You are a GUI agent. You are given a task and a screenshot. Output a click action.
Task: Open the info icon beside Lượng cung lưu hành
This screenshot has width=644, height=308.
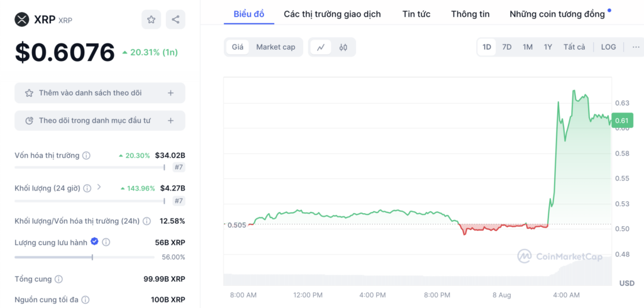pyautogui.click(x=106, y=242)
